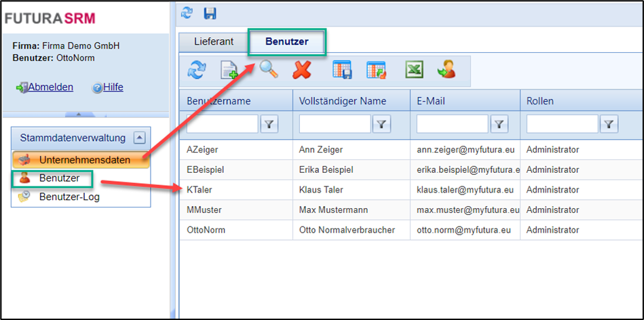Open filter options for Benutzername column
The image size is (644, 320).
269,124
